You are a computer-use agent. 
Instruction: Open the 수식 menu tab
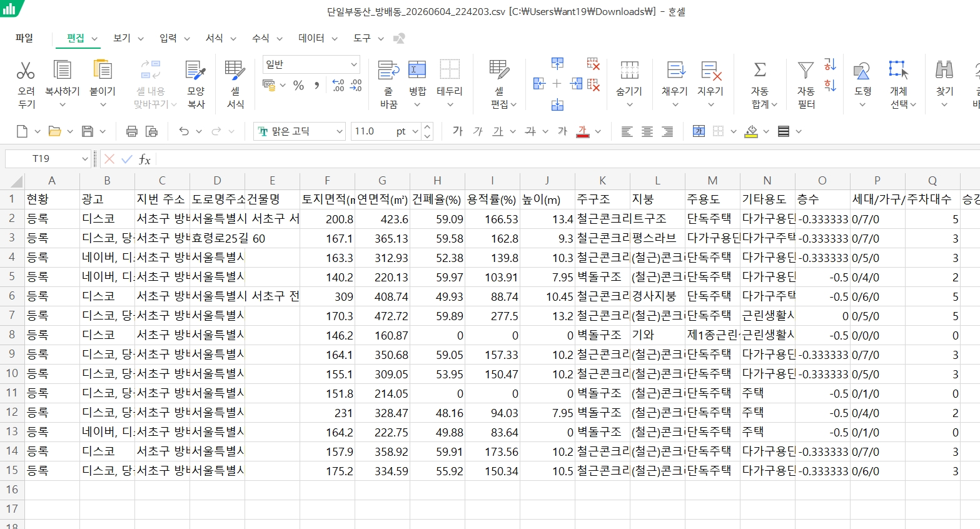261,38
